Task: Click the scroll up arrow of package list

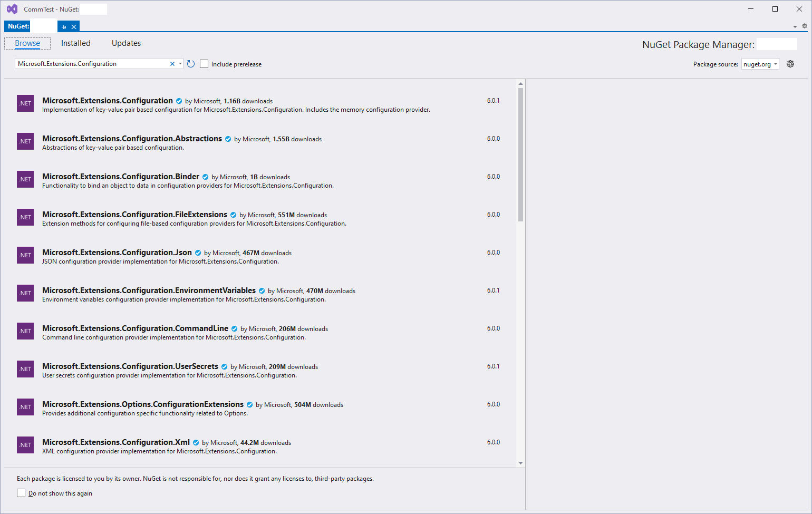Action: tap(520, 83)
